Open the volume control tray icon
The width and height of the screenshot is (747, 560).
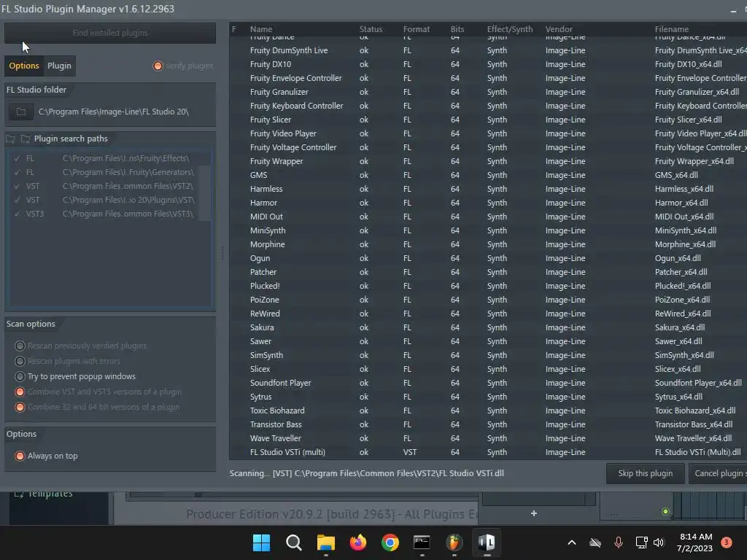(x=659, y=542)
